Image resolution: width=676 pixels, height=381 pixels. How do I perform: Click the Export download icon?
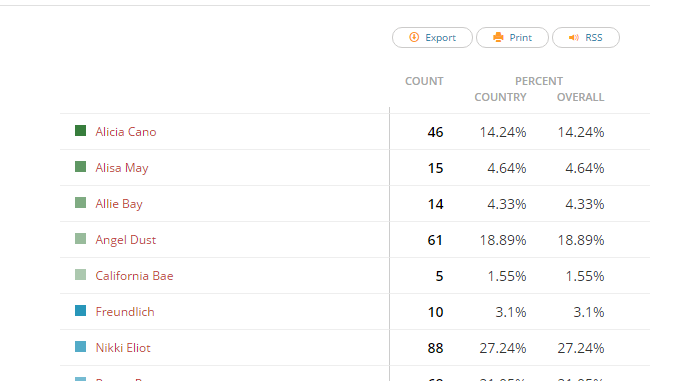tap(414, 37)
